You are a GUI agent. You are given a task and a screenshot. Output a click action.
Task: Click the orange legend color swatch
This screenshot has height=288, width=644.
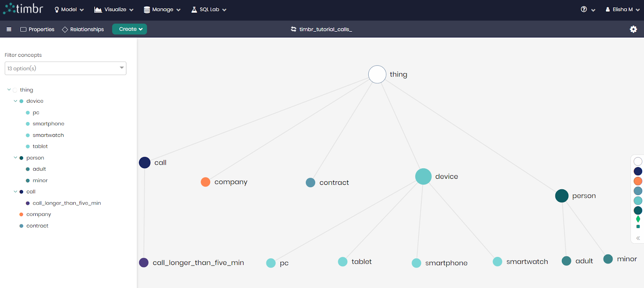pos(638,181)
